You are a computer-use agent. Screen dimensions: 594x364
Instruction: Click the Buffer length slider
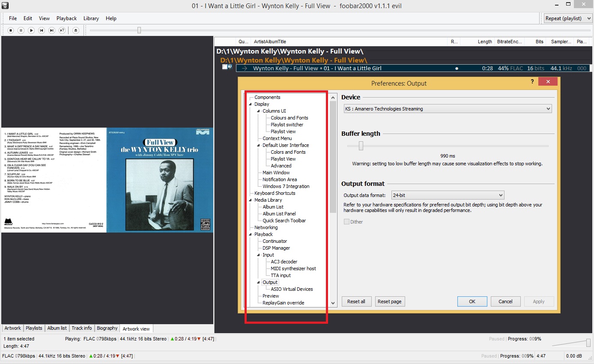[448, 146]
